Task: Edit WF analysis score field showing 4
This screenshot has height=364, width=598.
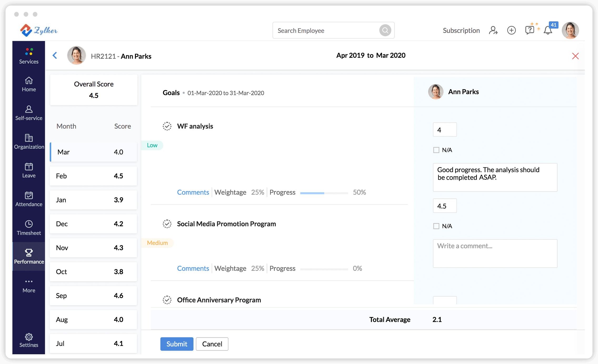Action: tap(445, 130)
